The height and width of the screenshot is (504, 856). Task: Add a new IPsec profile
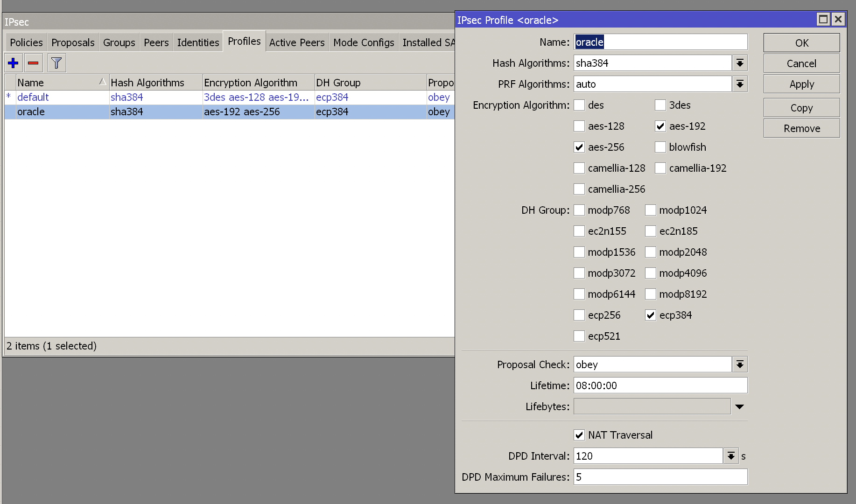13,63
